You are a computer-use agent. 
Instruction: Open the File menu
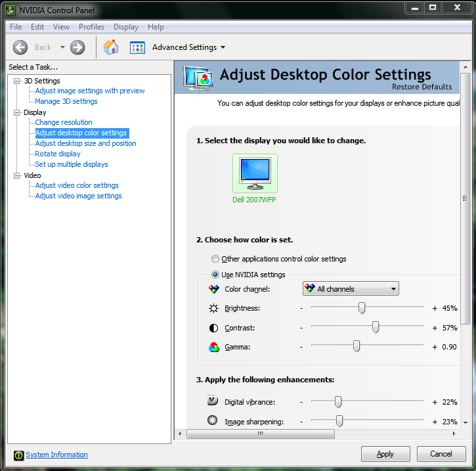click(16, 27)
